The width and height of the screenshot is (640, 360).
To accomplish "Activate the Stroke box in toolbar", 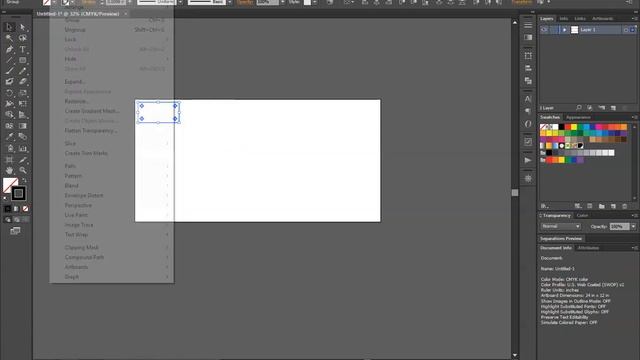I will click(x=18, y=193).
